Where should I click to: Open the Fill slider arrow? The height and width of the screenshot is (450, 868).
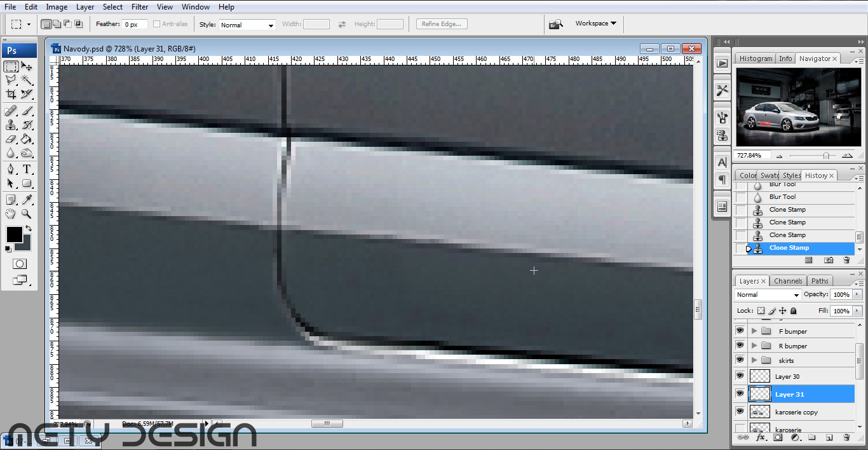[858, 311]
